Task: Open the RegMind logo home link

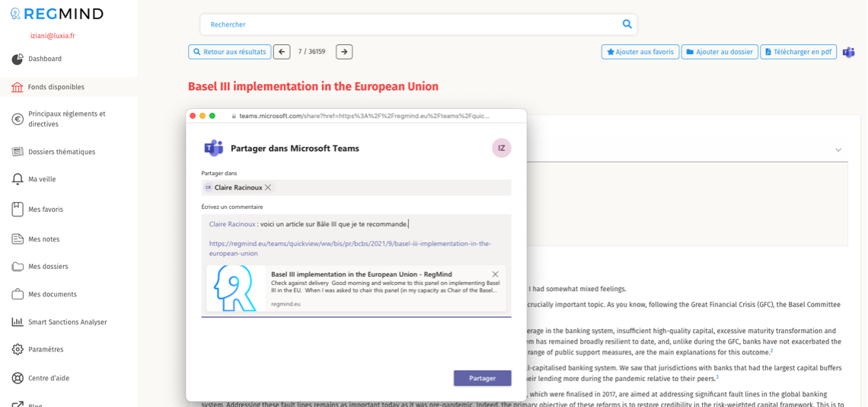Action: click(x=57, y=13)
